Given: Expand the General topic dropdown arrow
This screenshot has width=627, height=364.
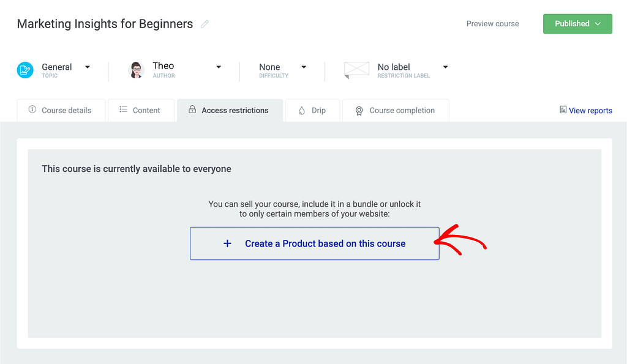Looking at the screenshot, I should tap(88, 67).
